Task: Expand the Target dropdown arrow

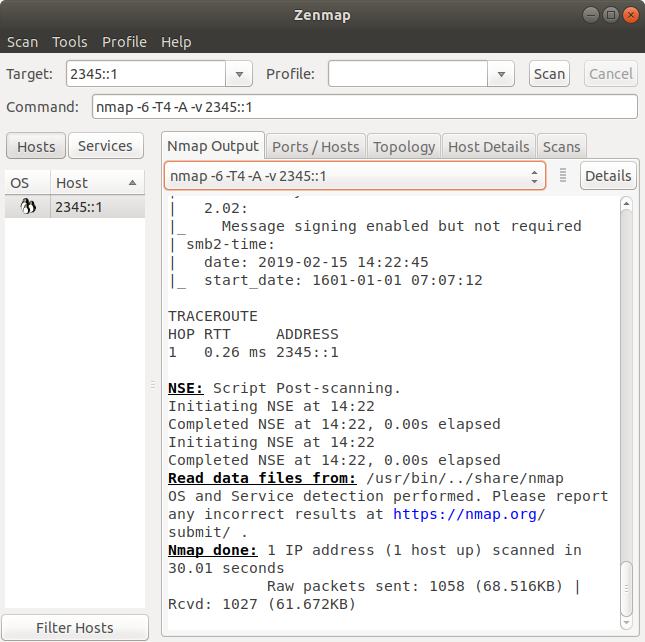Action: pos(238,74)
